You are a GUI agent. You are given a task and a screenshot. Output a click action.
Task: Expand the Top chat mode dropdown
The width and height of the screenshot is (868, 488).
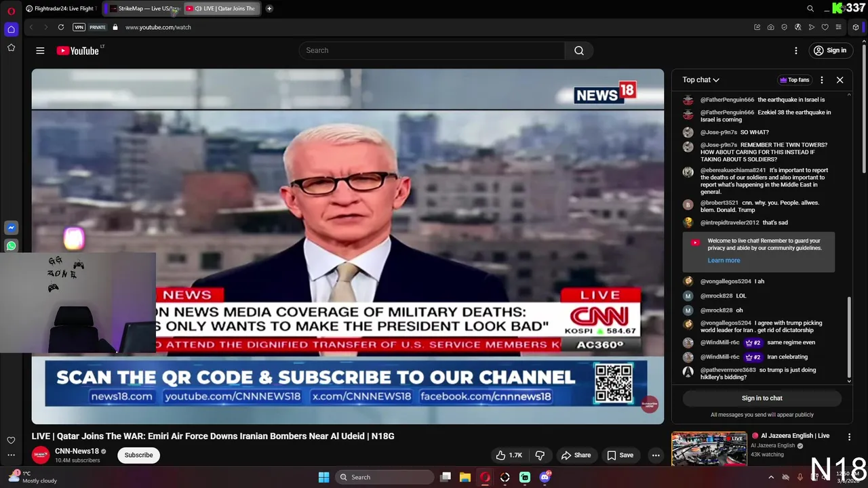(x=701, y=80)
